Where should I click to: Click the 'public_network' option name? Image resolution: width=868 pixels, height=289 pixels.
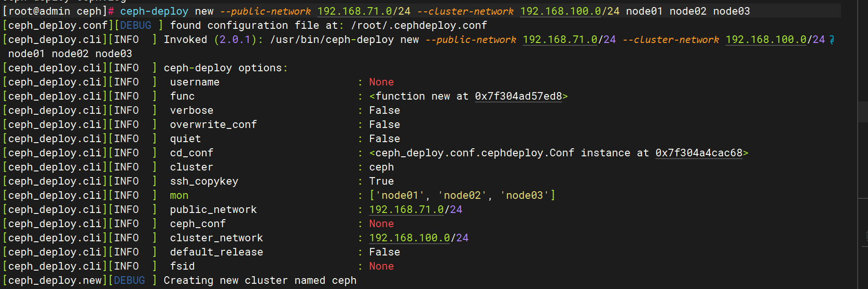[213, 210]
